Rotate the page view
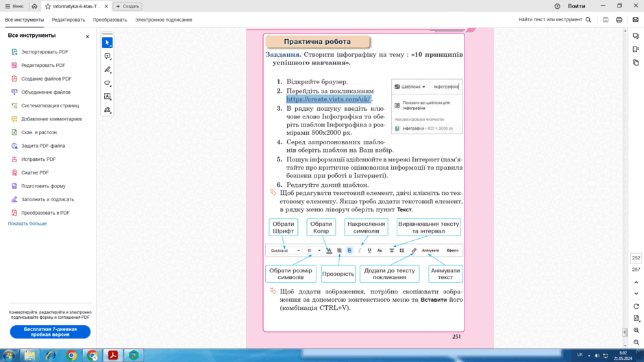 click(636, 306)
